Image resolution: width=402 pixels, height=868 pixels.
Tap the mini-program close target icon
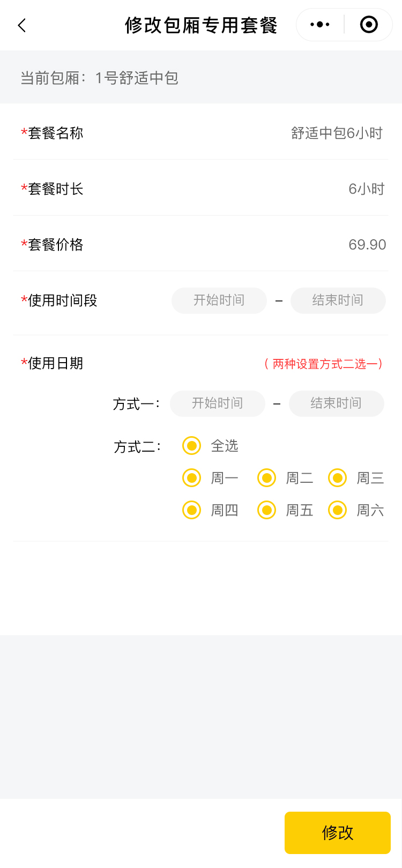click(x=369, y=25)
